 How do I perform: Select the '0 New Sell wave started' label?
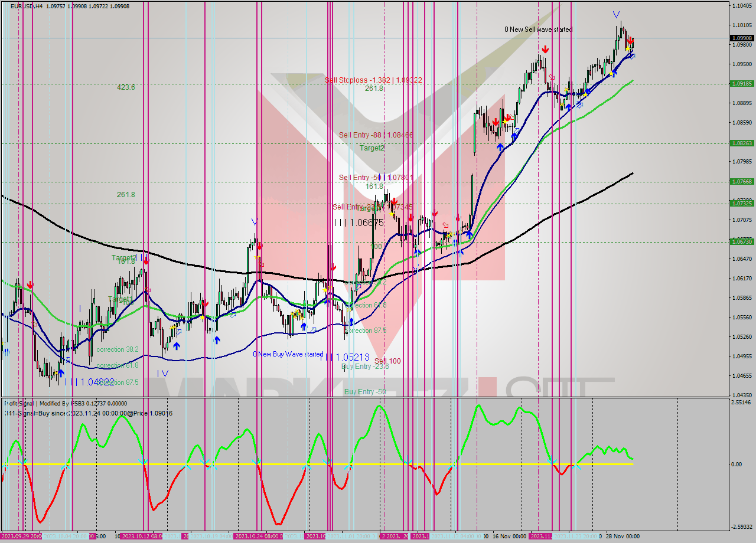(538, 30)
